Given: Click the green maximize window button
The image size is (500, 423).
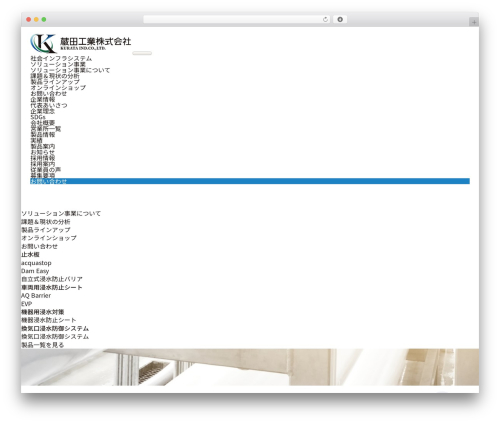Looking at the screenshot, I should pyautogui.click(x=44, y=19).
